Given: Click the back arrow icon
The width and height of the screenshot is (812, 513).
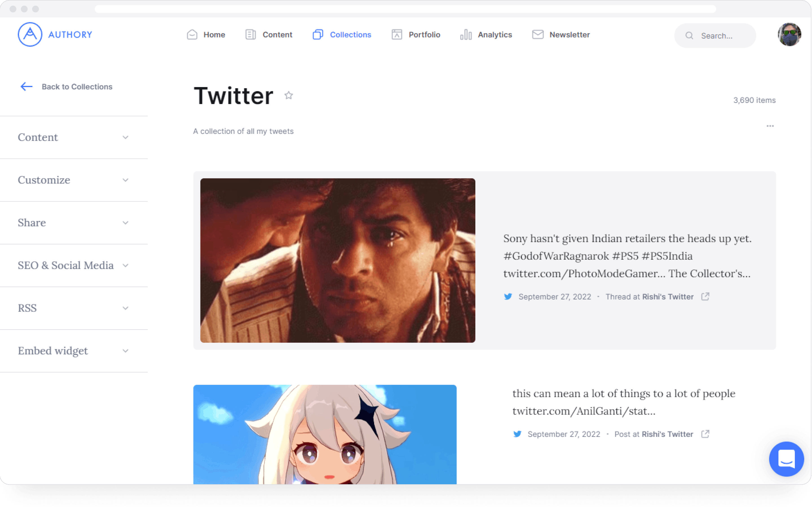Looking at the screenshot, I should pos(26,87).
